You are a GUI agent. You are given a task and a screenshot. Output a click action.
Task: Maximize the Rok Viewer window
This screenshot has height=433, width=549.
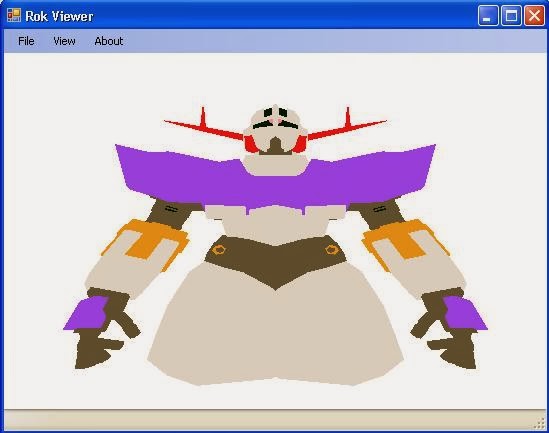(x=511, y=16)
